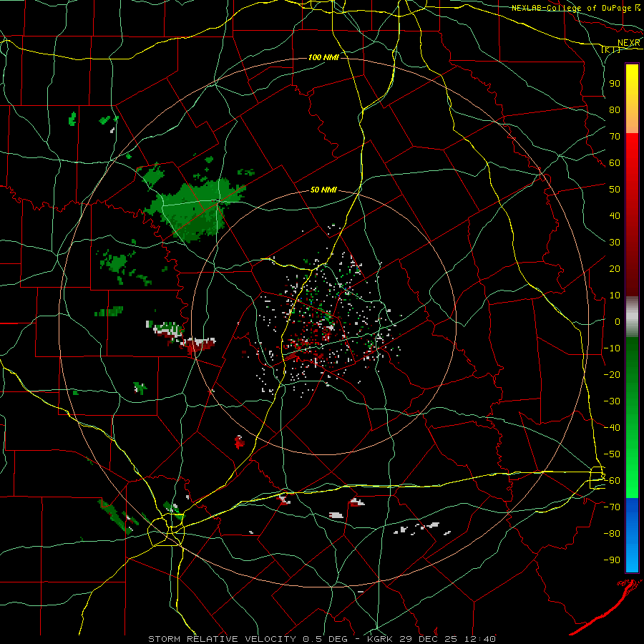Click the '100 NMI' range ring label
The image size is (644, 644).
[323, 57]
